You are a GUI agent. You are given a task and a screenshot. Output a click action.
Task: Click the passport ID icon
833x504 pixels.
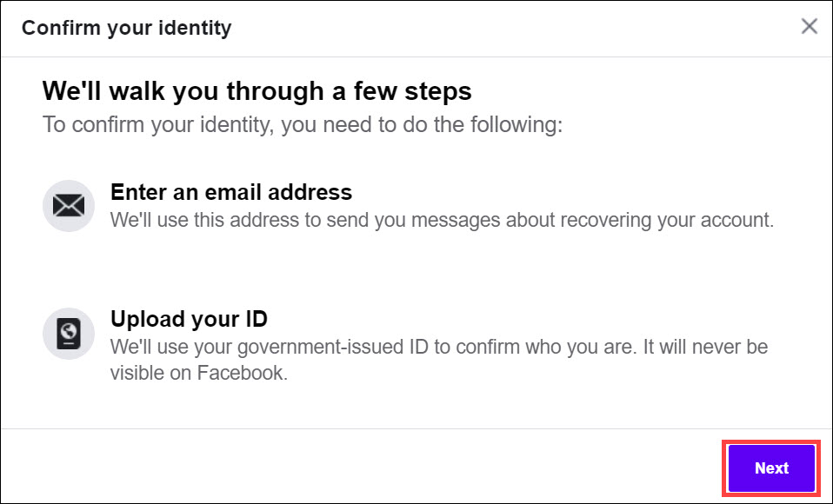tap(69, 333)
